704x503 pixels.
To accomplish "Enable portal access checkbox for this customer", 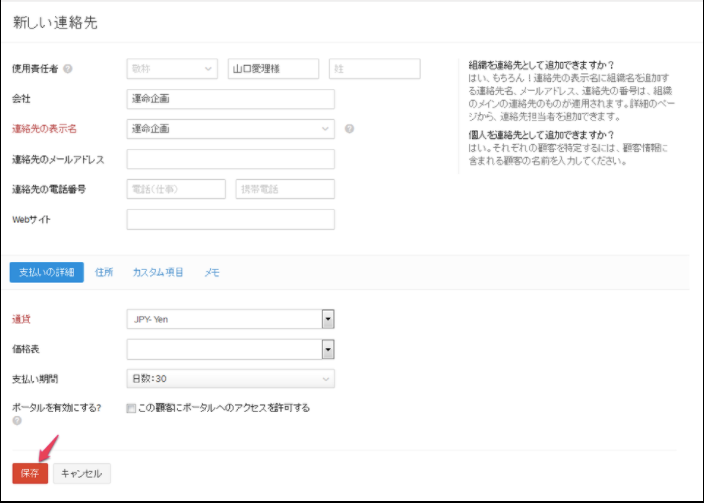I will 131,408.
